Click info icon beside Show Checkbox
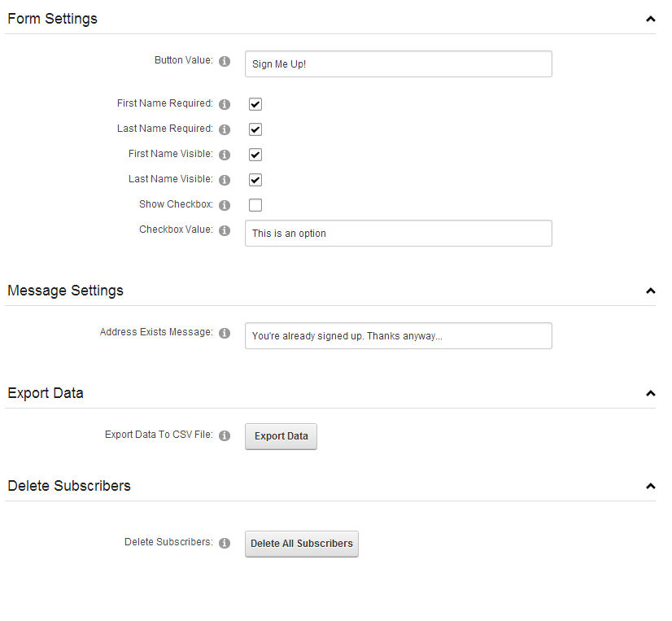The height and width of the screenshot is (621, 672). pos(225,205)
